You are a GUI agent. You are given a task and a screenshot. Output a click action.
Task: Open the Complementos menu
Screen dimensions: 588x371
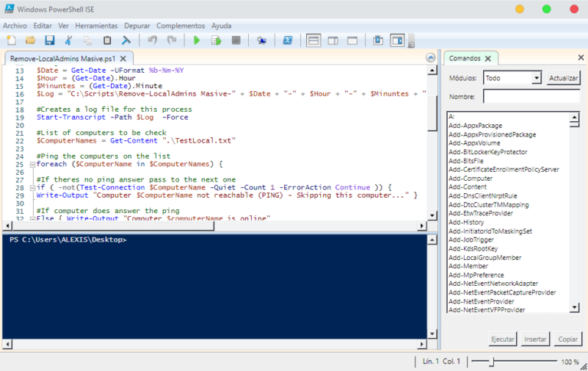tap(181, 26)
